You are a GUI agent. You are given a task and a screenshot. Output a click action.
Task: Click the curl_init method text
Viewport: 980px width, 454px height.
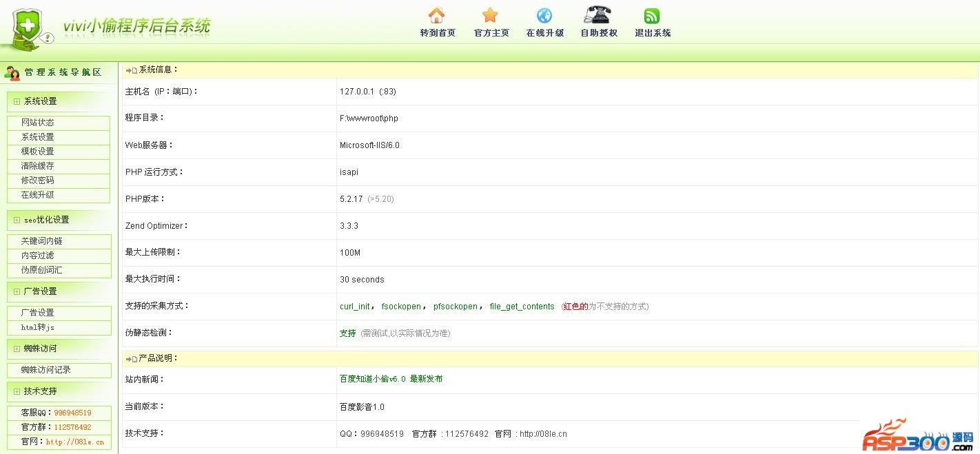(355, 307)
